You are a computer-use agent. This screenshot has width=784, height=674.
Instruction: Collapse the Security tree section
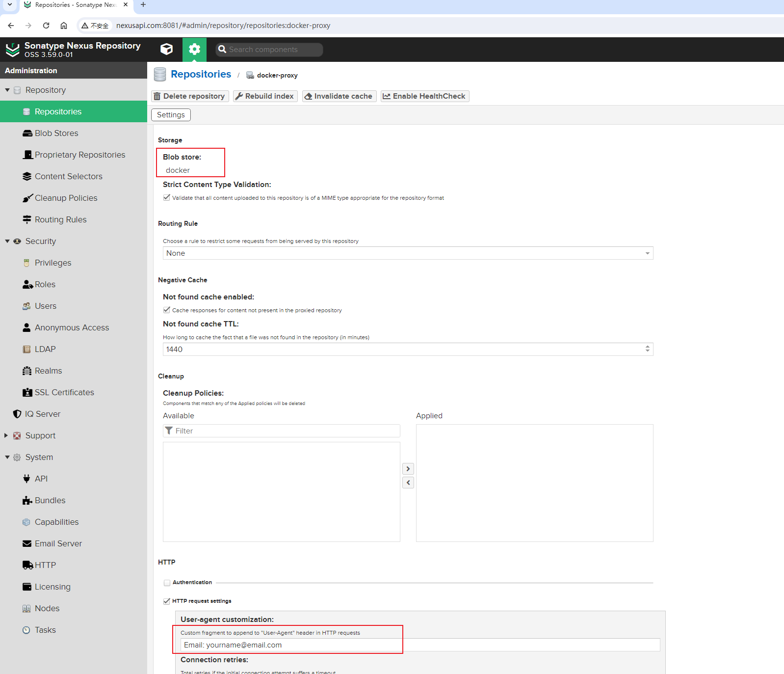(7, 242)
